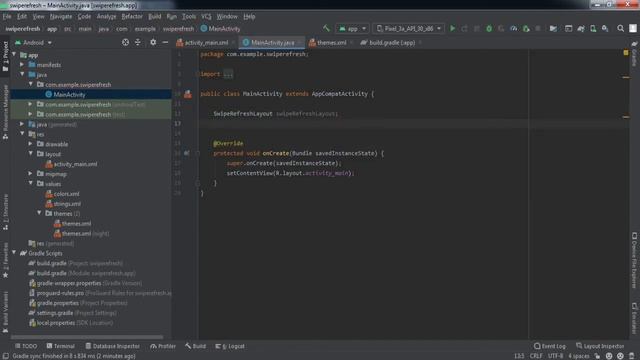640x360 pixels.
Task: Open the app run configuration dropdown
Action: (x=352, y=29)
